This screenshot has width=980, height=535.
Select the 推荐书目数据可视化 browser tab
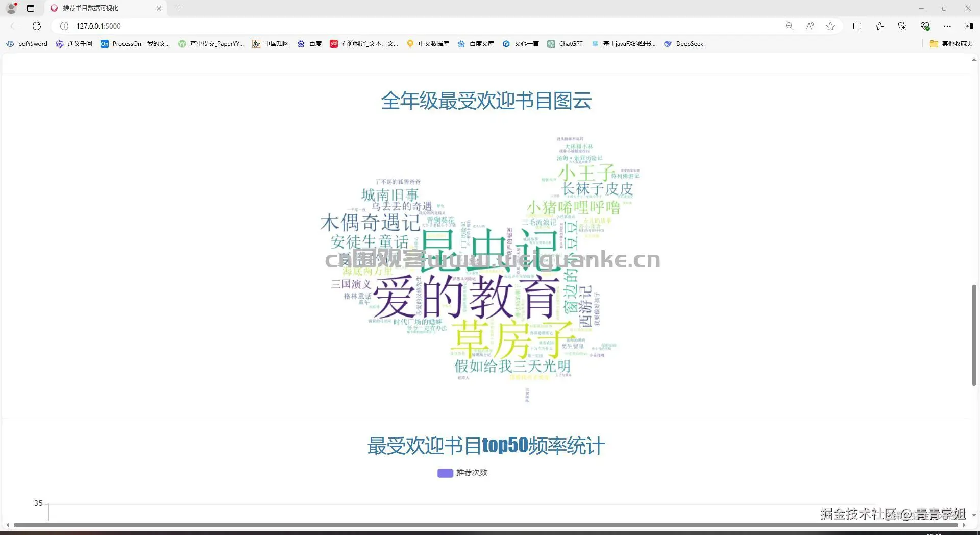(106, 8)
